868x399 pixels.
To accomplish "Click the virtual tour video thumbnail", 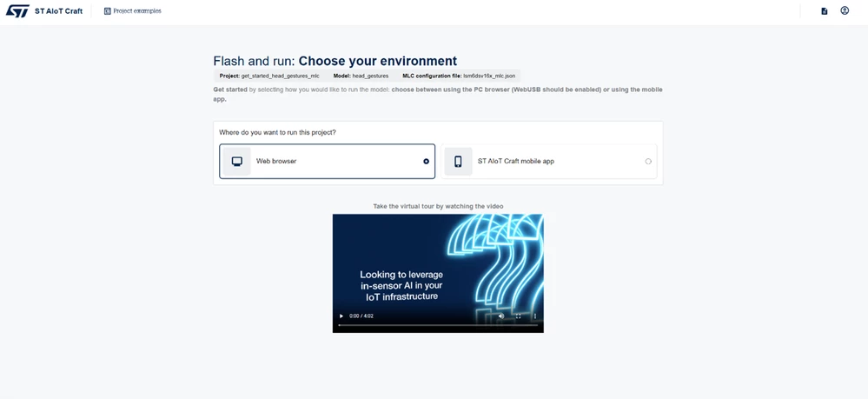I will (438, 273).
